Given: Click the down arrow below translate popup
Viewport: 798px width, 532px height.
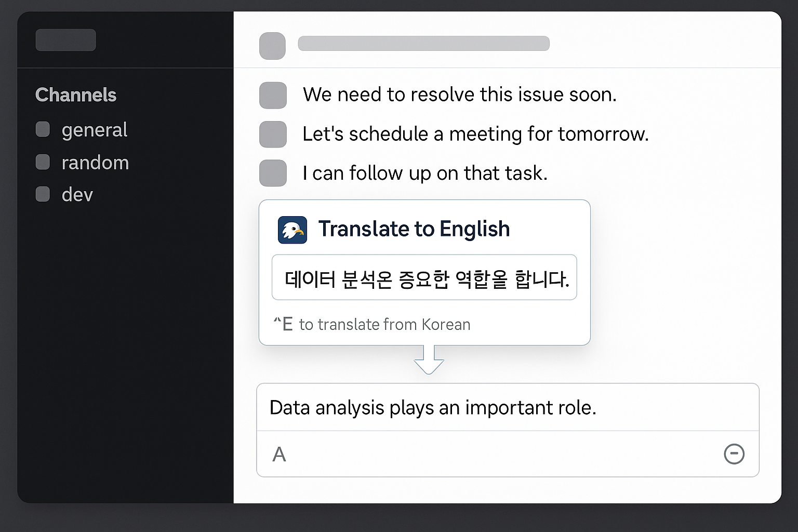Looking at the screenshot, I should click(x=429, y=360).
